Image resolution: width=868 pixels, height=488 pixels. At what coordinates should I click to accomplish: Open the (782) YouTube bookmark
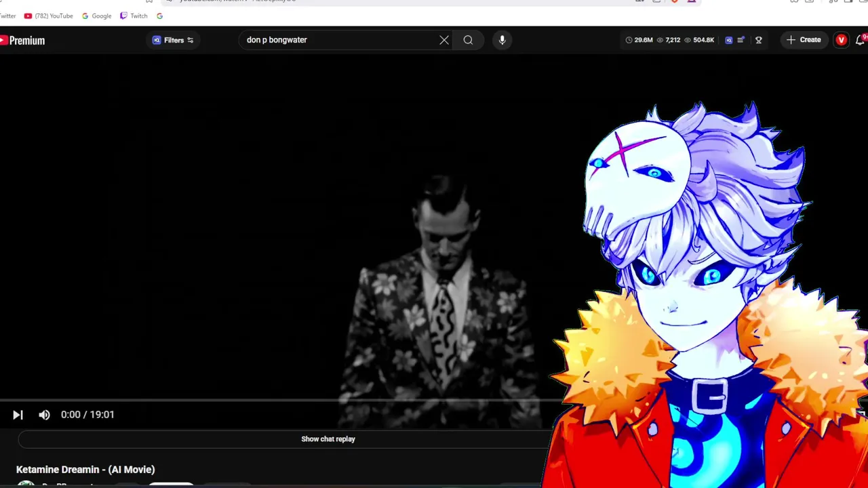click(x=48, y=16)
